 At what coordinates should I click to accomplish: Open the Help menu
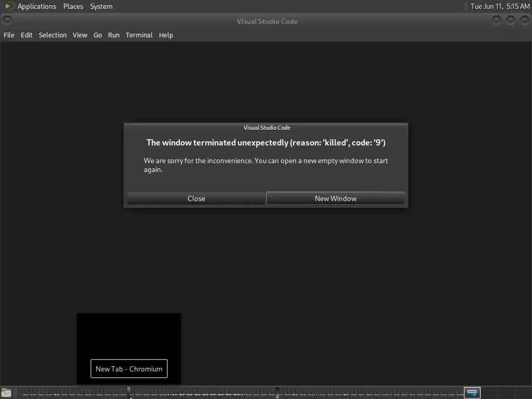pos(166,35)
